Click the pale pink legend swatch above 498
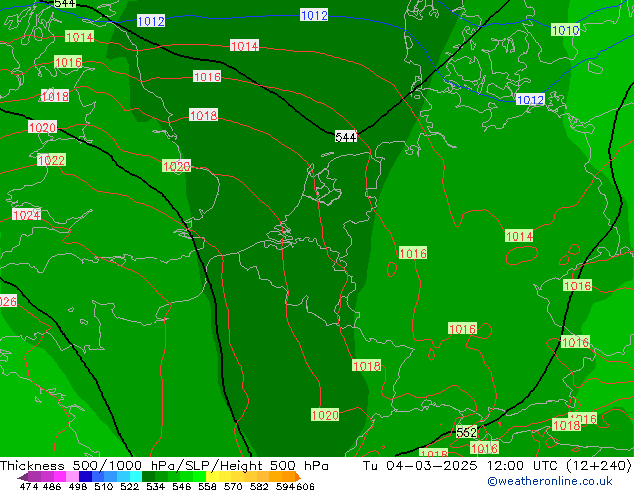Viewport: 634px width, 490px height. pos(72,477)
